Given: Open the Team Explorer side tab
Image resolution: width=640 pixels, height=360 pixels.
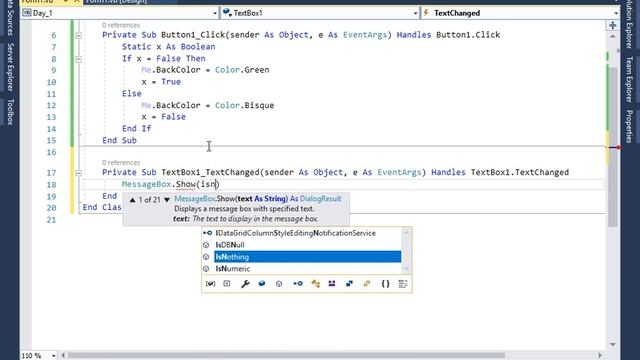Looking at the screenshot, I should coord(629,80).
